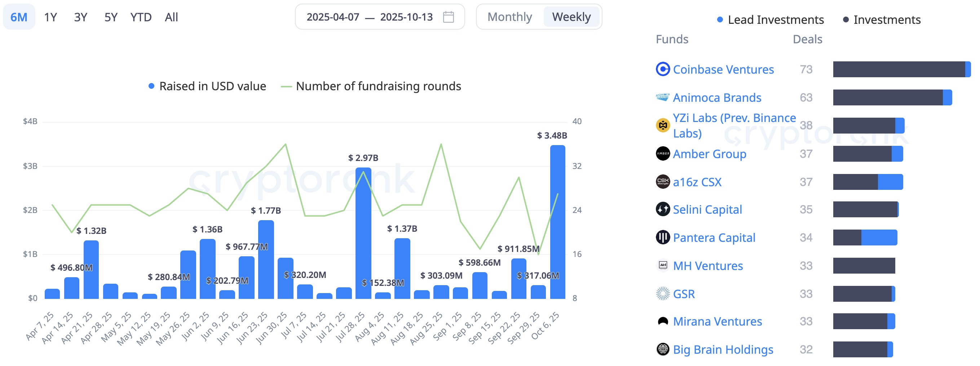
Task: Toggle the Raised in USD value series
Action: tap(208, 87)
